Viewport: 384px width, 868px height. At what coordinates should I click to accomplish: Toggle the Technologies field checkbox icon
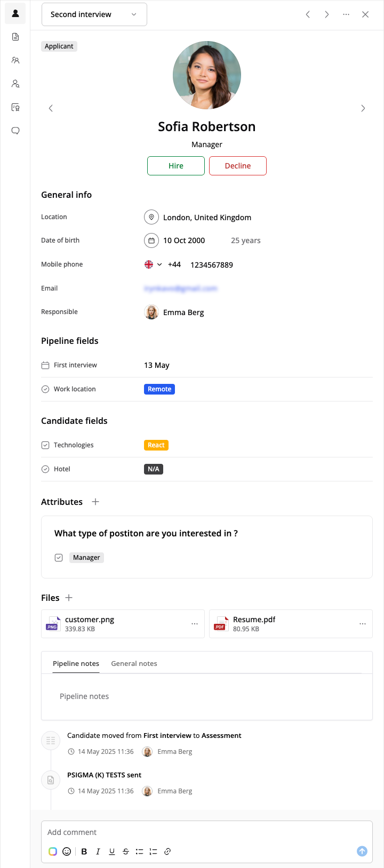(45, 445)
